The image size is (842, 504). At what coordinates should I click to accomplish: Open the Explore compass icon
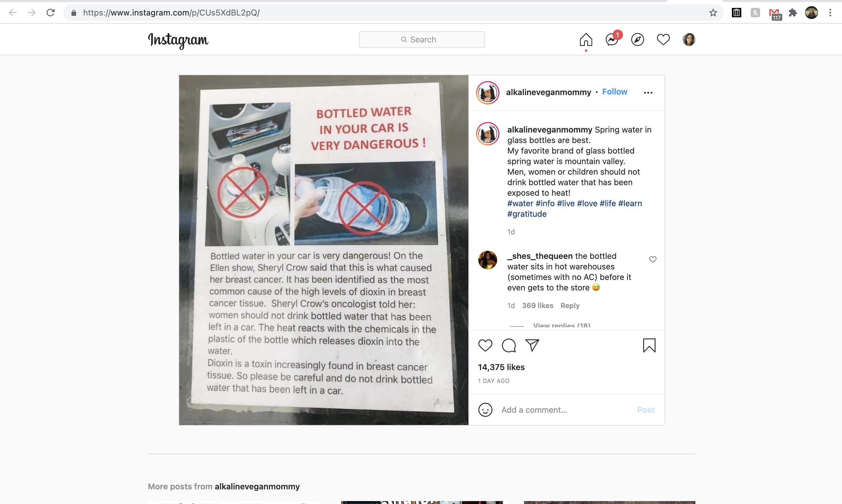[637, 40]
